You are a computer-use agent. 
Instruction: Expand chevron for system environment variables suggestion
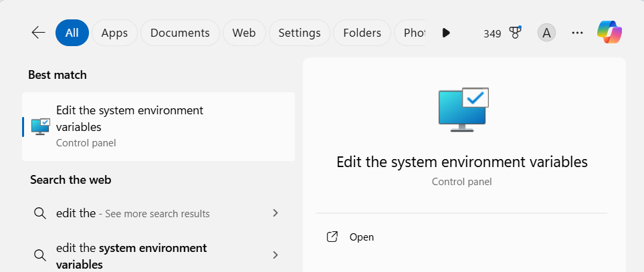(x=276, y=255)
